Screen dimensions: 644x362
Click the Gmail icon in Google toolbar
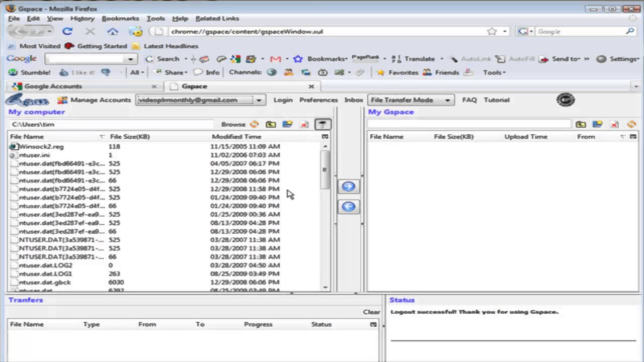275,59
